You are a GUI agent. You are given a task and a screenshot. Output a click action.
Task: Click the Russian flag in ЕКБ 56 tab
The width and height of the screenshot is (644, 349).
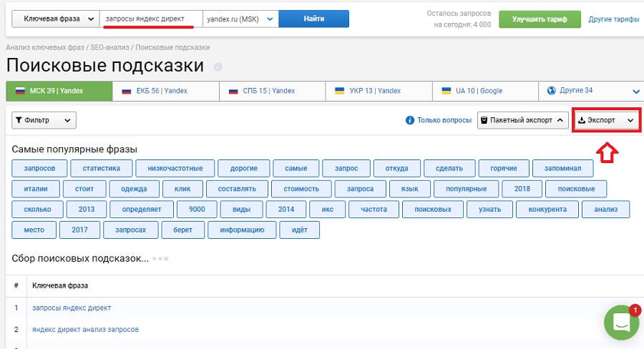click(127, 92)
